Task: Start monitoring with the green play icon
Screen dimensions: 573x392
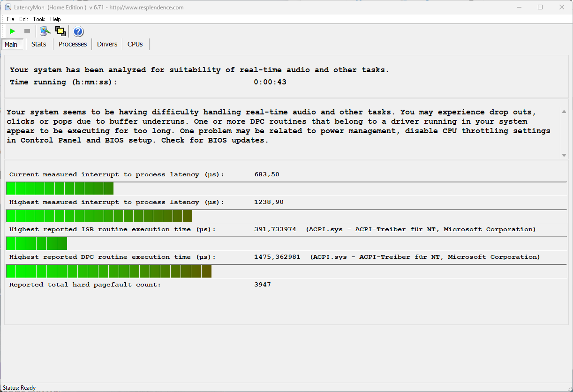Action: point(13,31)
